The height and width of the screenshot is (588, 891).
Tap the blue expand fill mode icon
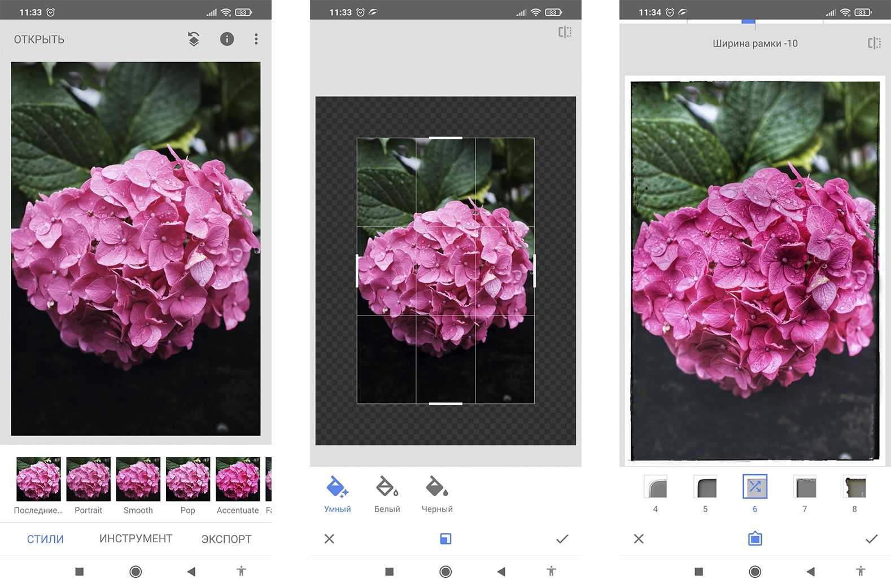click(445, 539)
